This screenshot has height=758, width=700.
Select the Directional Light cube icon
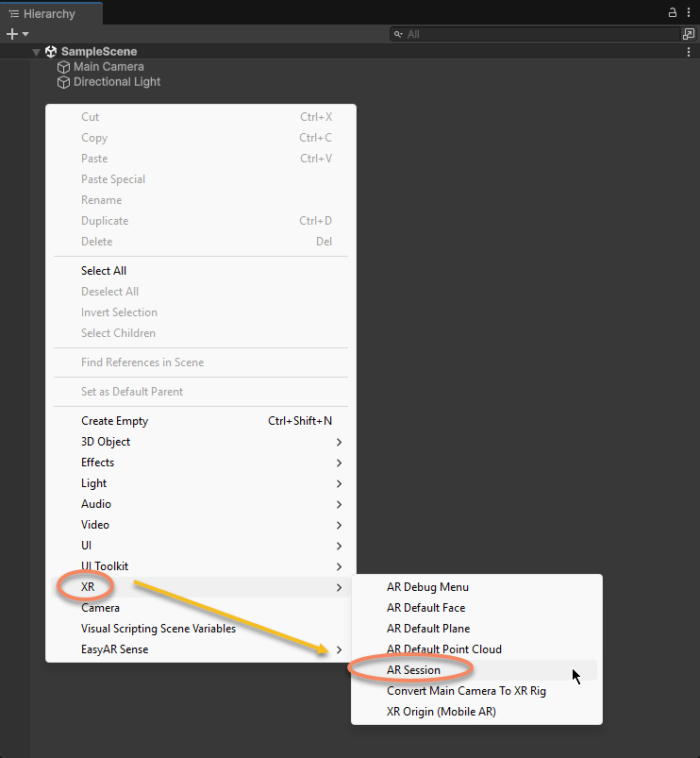[63, 82]
